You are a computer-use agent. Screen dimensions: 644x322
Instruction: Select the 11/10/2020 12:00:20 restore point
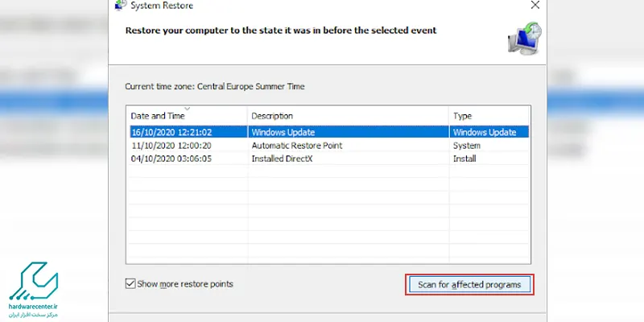pyautogui.click(x=328, y=146)
